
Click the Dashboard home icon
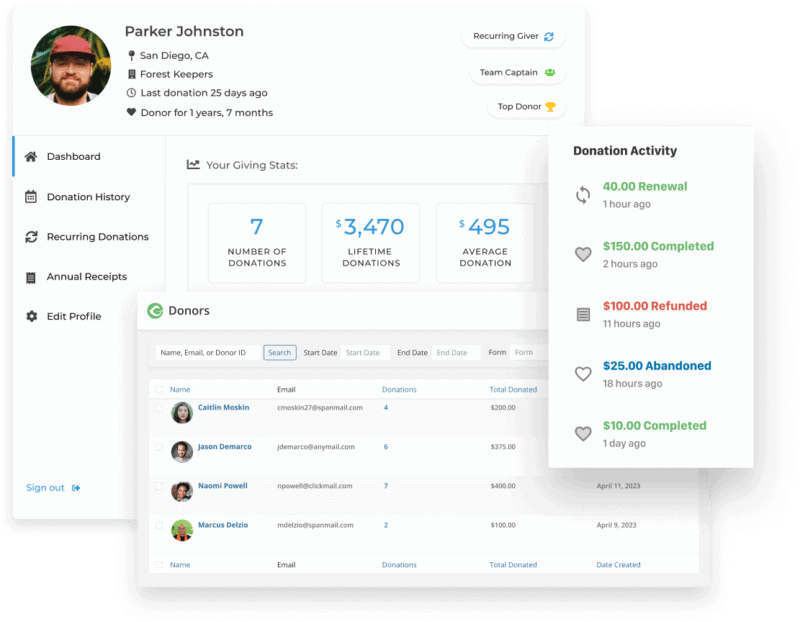click(x=31, y=157)
